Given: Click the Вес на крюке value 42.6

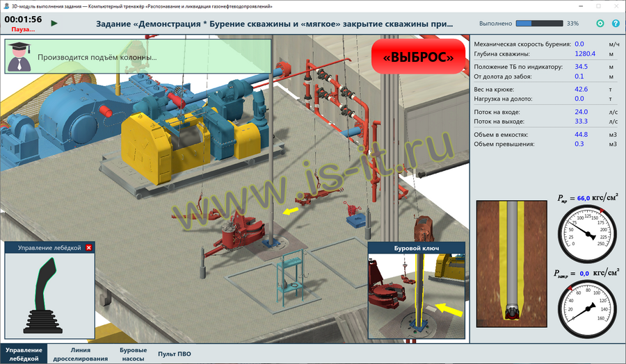Looking at the screenshot, I should pos(581,90).
